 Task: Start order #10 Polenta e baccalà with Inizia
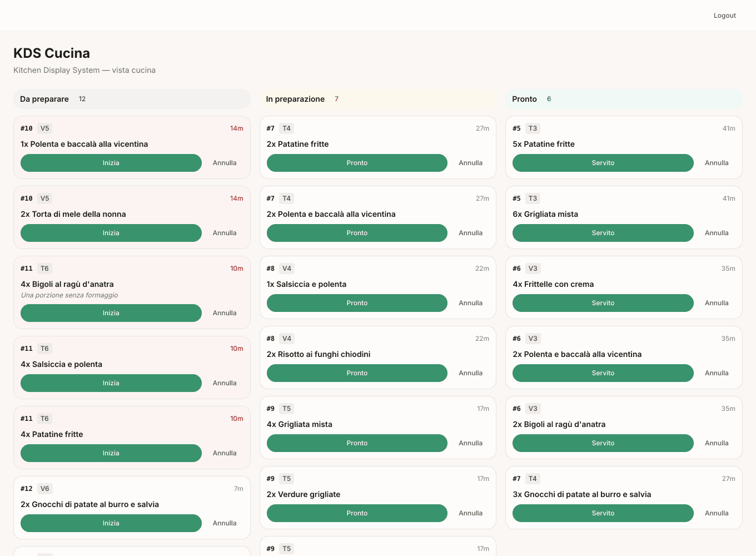(111, 163)
